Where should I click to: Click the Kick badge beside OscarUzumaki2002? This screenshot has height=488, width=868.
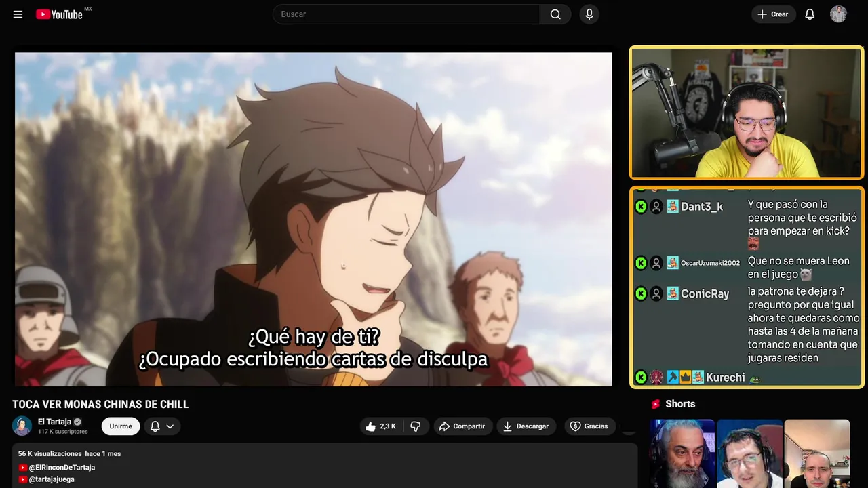[x=640, y=263]
